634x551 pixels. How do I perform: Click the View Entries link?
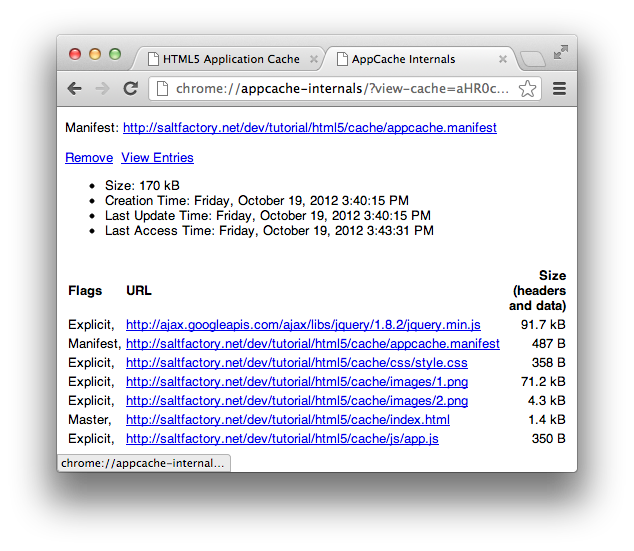pos(157,158)
